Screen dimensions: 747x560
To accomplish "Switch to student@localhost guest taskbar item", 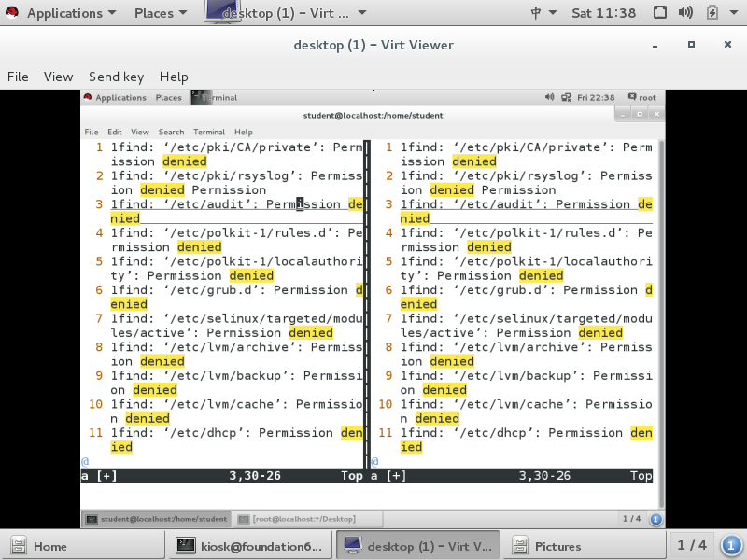I will (x=157, y=519).
